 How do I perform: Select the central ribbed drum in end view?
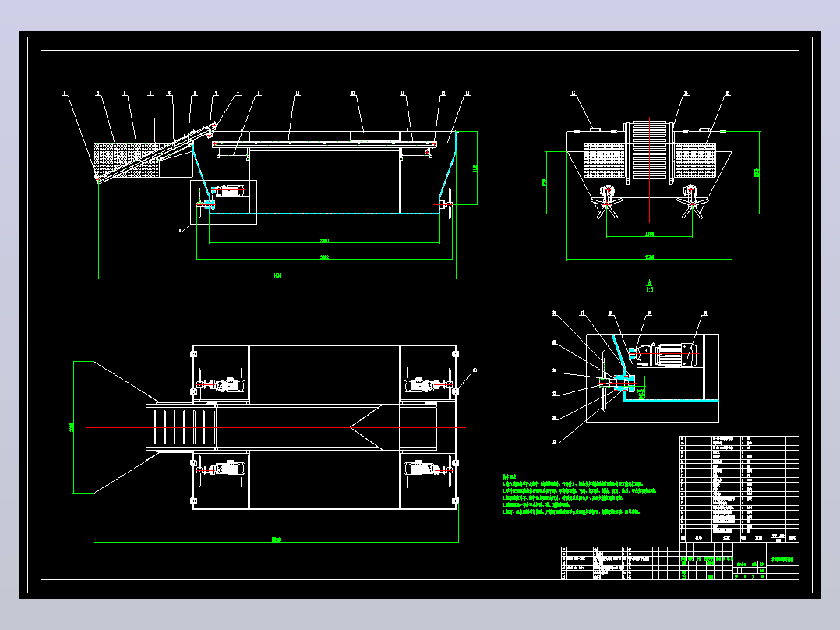[649, 152]
